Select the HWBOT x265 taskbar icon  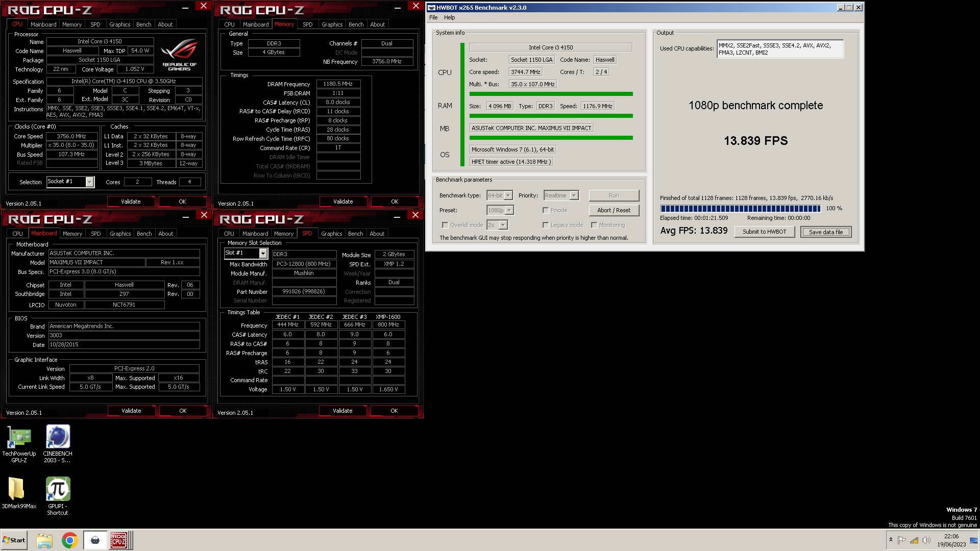click(95, 540)
